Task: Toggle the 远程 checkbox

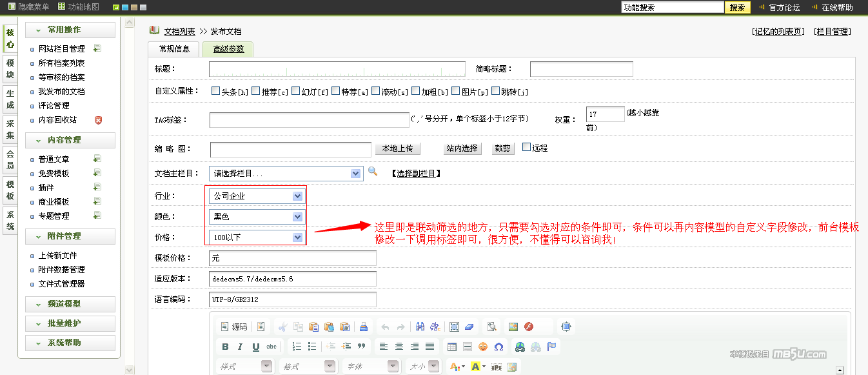Action: point(526,147)
